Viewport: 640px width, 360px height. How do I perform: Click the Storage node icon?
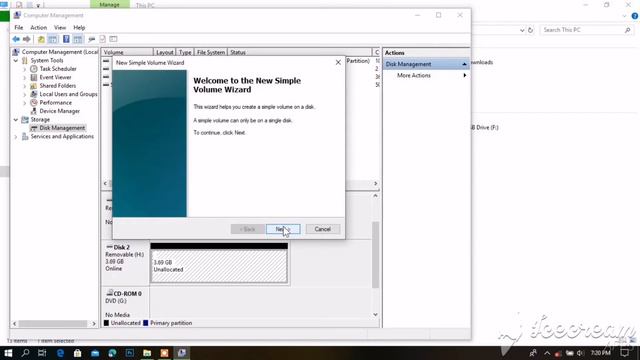click(x=25, y=120)
